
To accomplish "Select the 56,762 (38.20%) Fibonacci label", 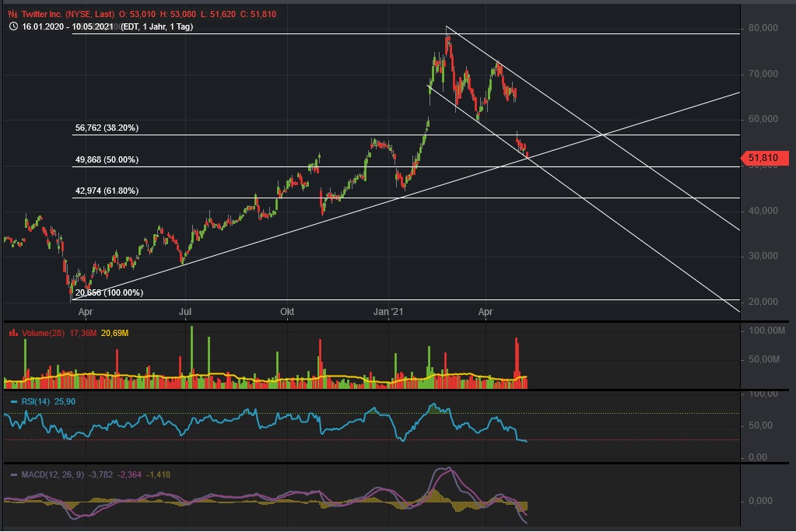I will click(107, 128).
